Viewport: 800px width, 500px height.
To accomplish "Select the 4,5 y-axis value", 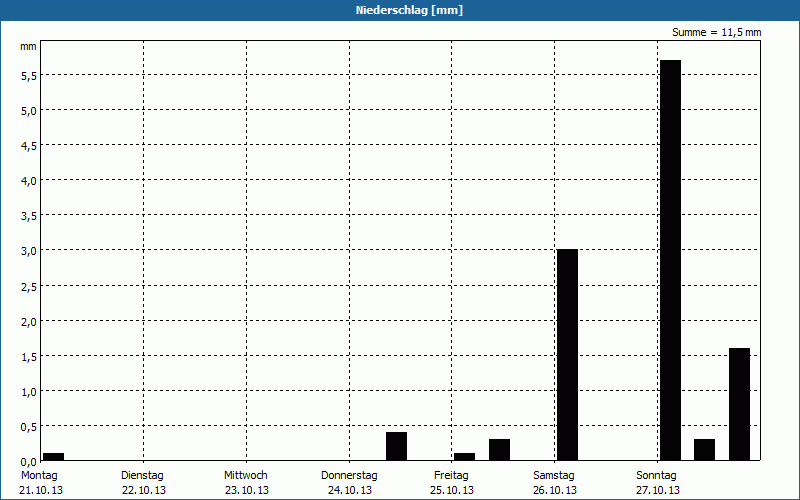I will point(28,145).
